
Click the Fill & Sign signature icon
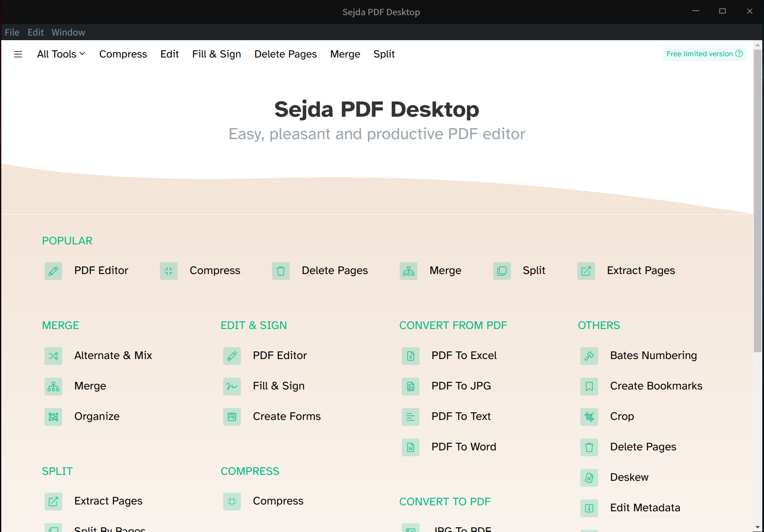pos(232,387)
